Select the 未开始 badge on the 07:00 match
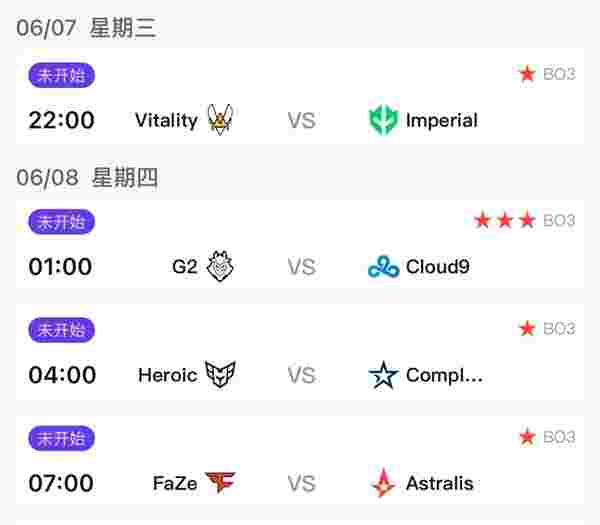Screen dimensions: 600x525 [62, 438]
